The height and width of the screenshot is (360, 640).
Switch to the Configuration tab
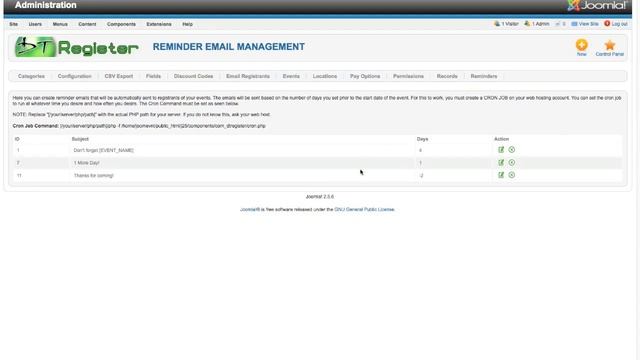click(74, 76)
